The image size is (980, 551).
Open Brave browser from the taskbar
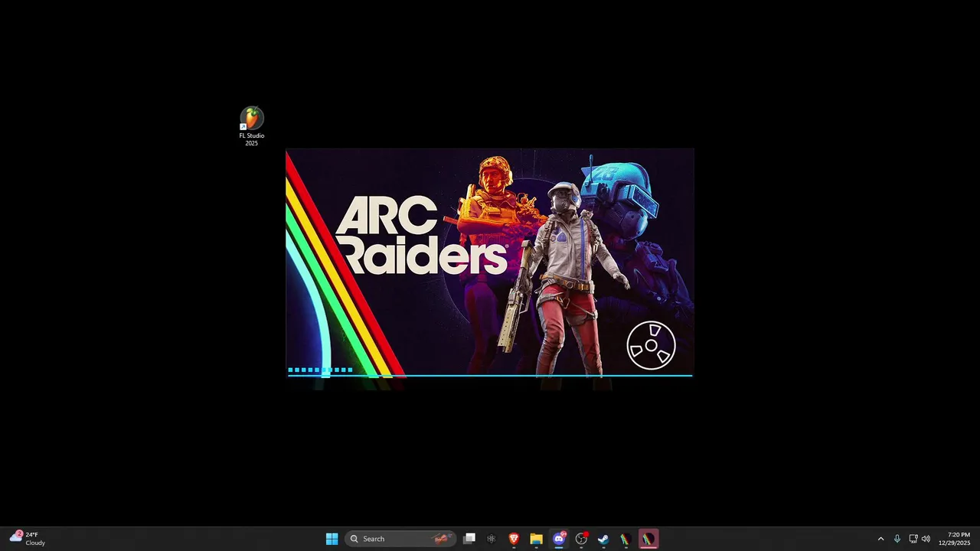pos(514,539)
